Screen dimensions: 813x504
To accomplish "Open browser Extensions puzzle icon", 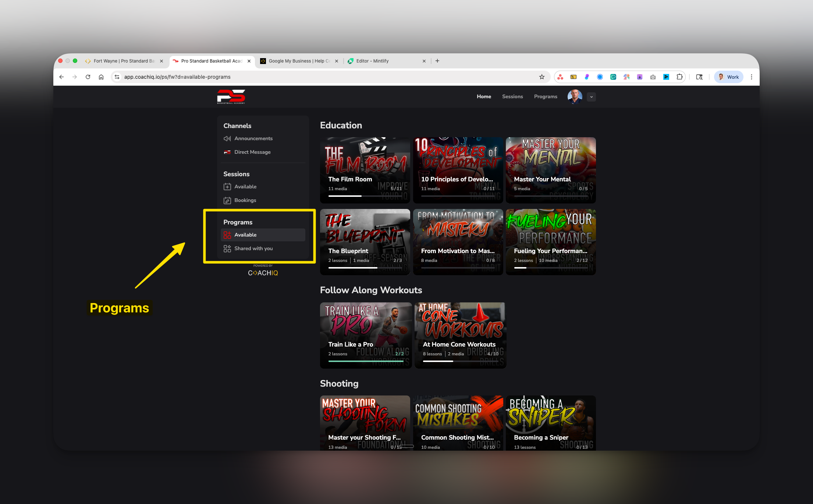I will pyautogui.click(x=679, y=77).
